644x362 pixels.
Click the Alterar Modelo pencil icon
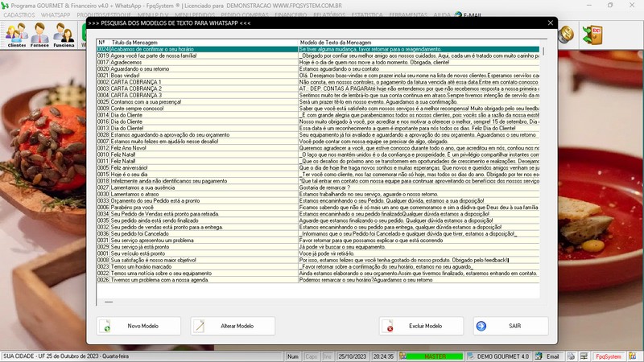click(199, 326)
